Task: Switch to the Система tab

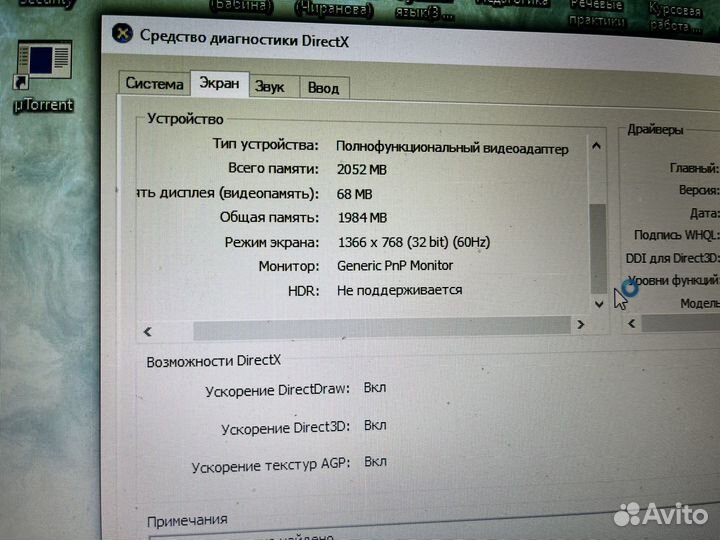Action: tap(154, 84)
